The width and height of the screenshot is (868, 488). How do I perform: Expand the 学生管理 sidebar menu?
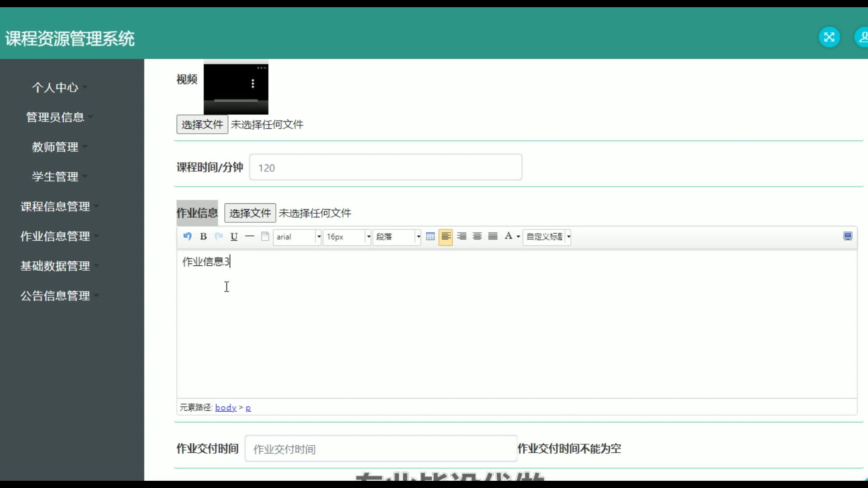click(55, 177)
